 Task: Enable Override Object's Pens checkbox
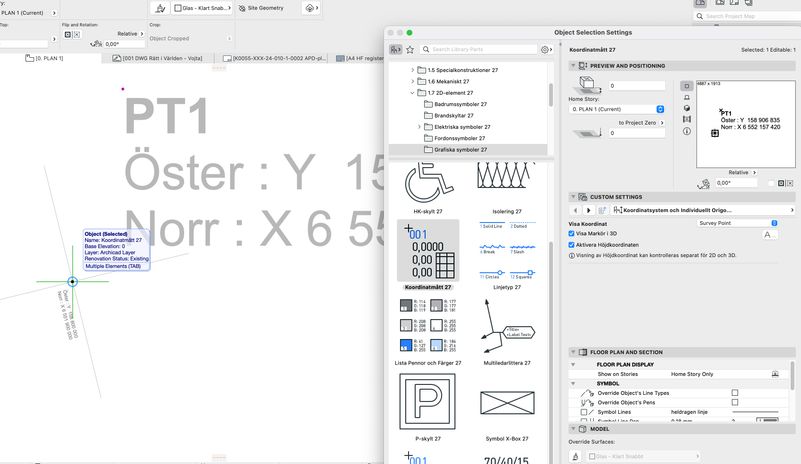pyautogui.click(x=735, y=402)
